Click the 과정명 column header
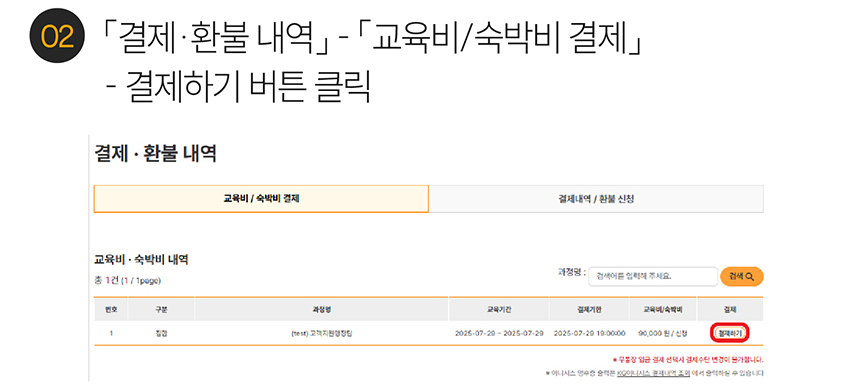The height and width of the screenshot is (390, 860). [x=321, y=309]
